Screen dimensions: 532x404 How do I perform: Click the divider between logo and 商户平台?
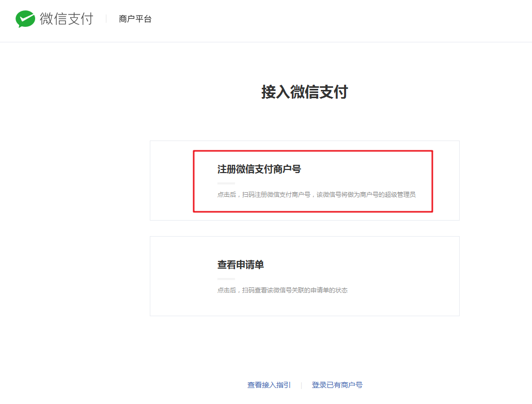pos(106,19)
